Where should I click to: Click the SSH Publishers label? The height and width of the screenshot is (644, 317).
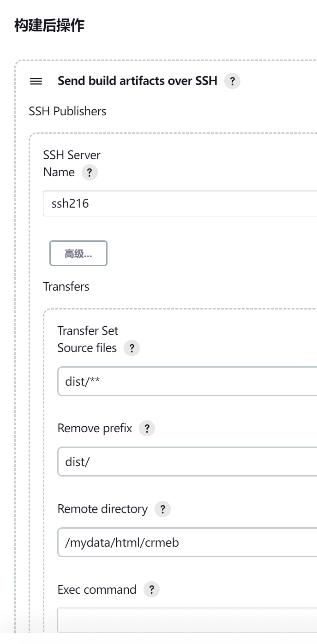point(67,111)
